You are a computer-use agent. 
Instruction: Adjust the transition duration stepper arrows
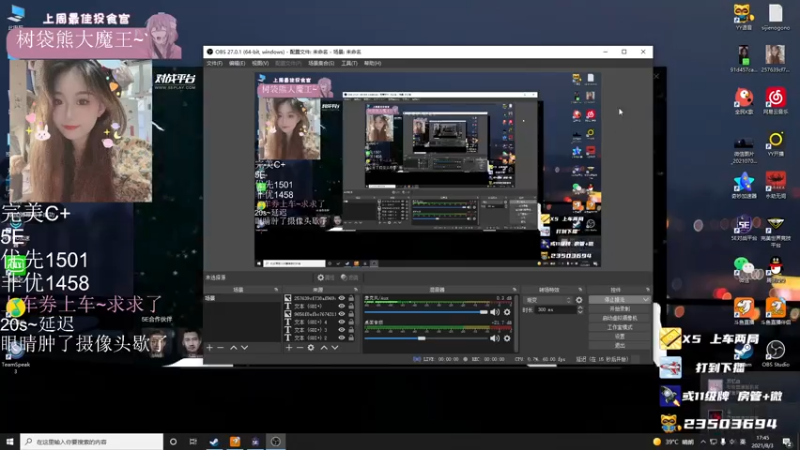tap(580, 310)
